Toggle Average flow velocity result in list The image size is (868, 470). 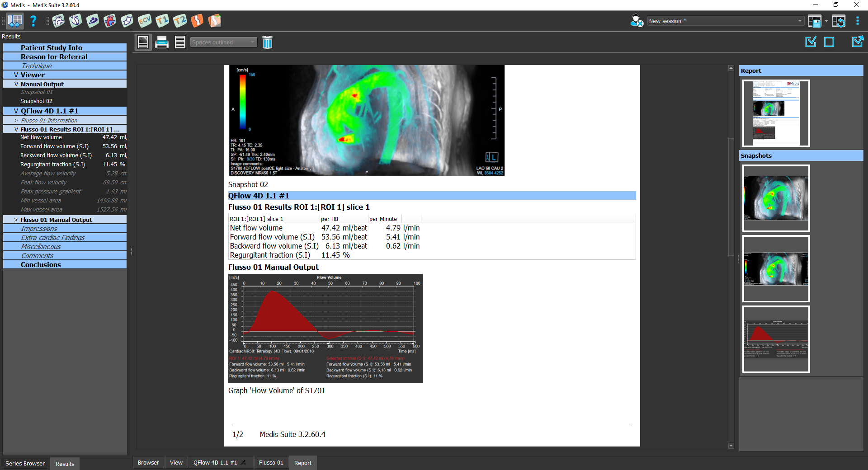point(48,174)
